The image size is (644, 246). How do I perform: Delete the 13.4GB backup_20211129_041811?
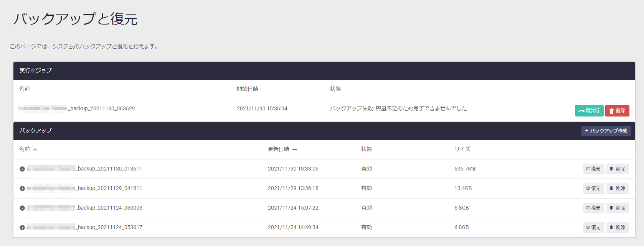click(x=618, y=189)
